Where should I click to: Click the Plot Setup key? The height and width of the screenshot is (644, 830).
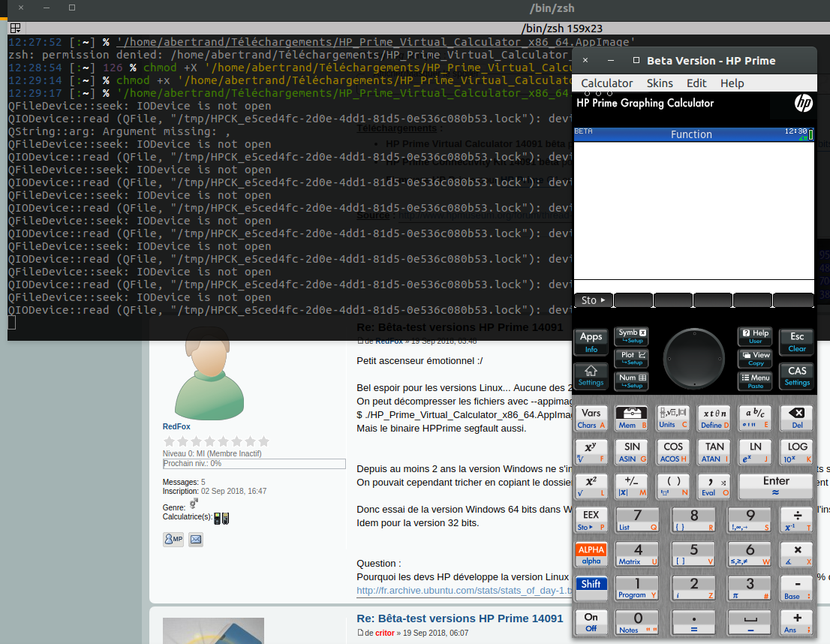coord(632,358)
